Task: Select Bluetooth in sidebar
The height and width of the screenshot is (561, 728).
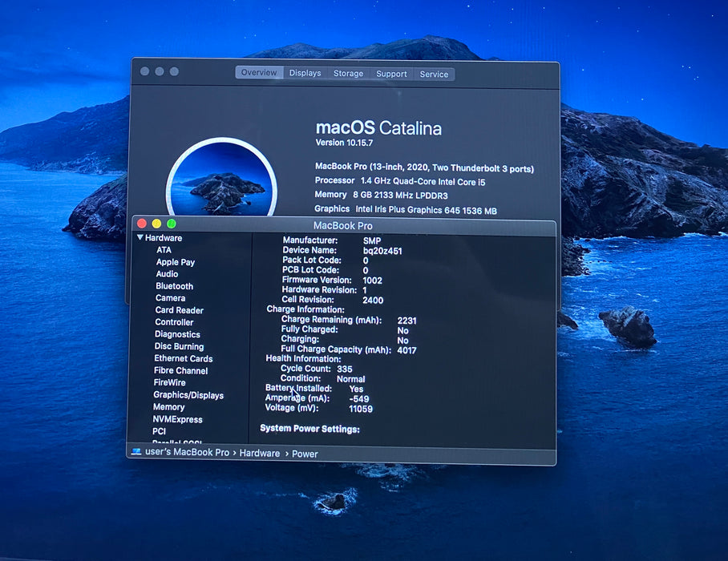Action: (x=174, y=286)
